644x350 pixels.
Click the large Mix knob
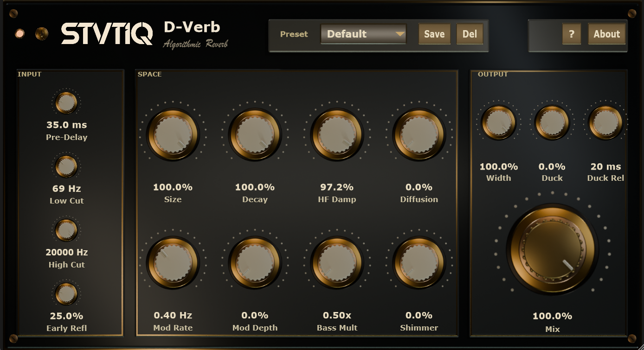(552, 249)
